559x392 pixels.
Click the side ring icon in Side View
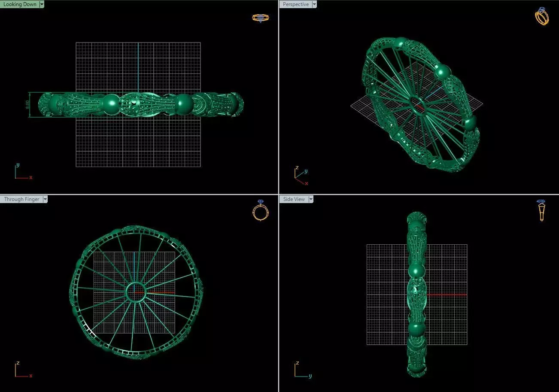click(541, 210)
